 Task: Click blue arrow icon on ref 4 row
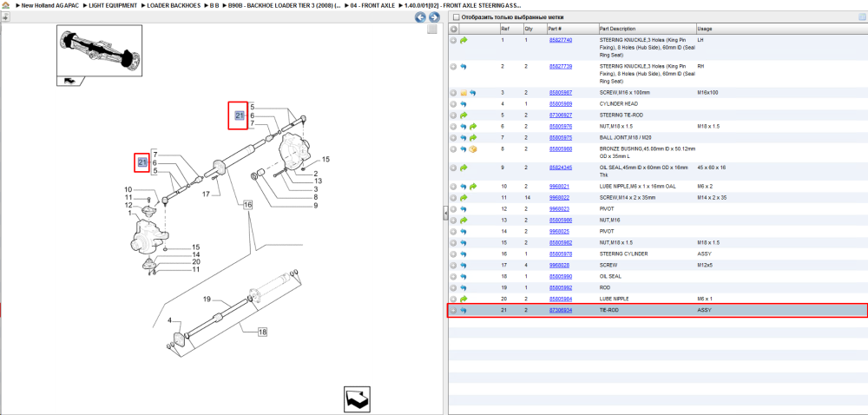464,104
